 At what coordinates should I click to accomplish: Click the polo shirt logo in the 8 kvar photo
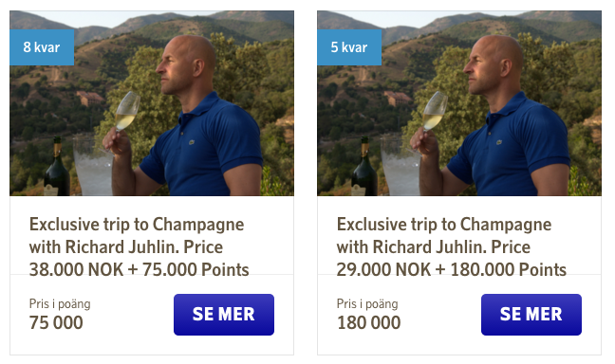[x=192, y=142]
